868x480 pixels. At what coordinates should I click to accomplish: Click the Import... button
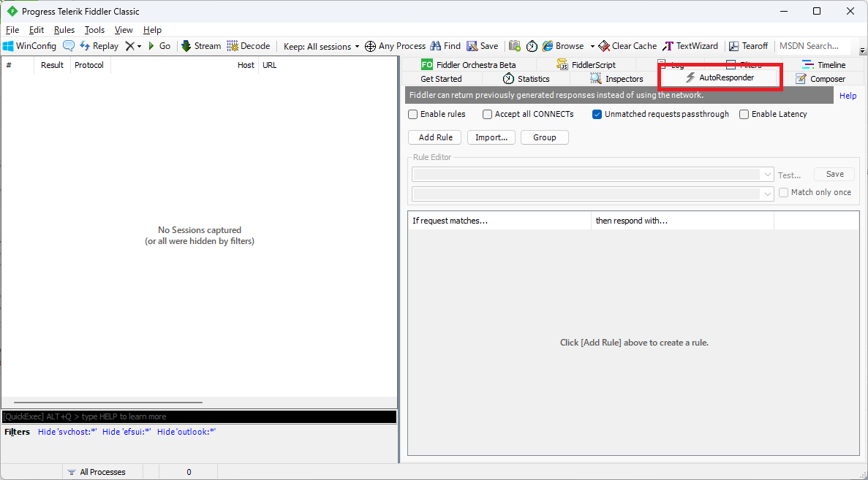point(491,137)
